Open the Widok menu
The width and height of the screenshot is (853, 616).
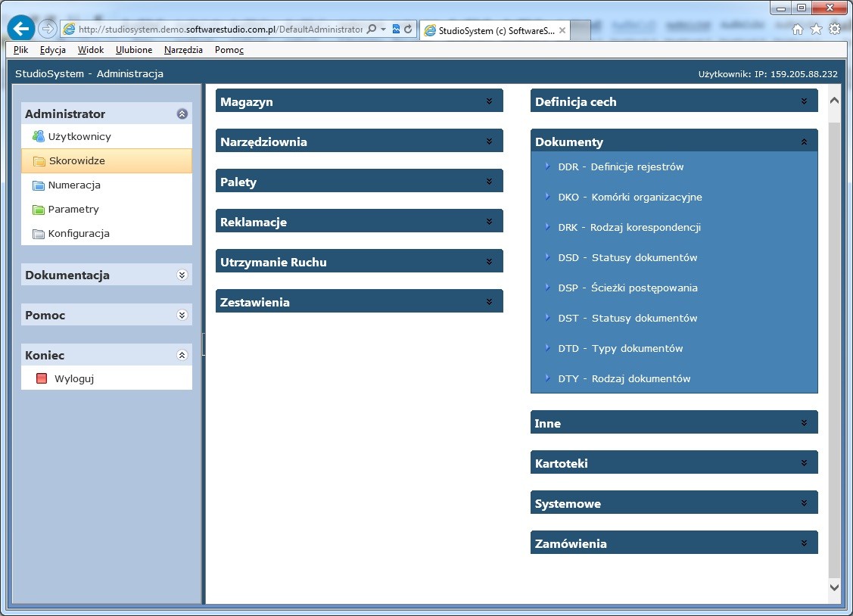click(90, 50)
